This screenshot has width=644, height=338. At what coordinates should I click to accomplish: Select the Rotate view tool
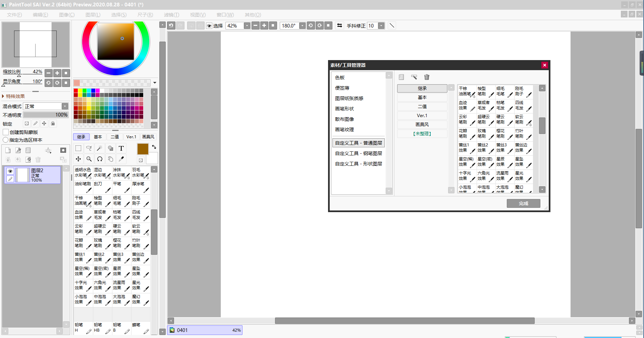click(x=100, y=159)
